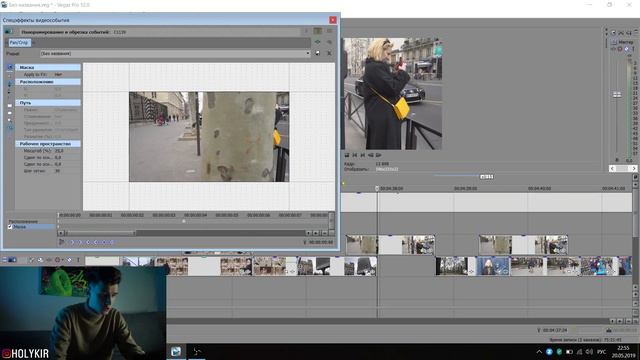Screen dimensions: 640x360
Task: Open the preset dropdown showing (Без названия)
Action: (x=175, y=53)
